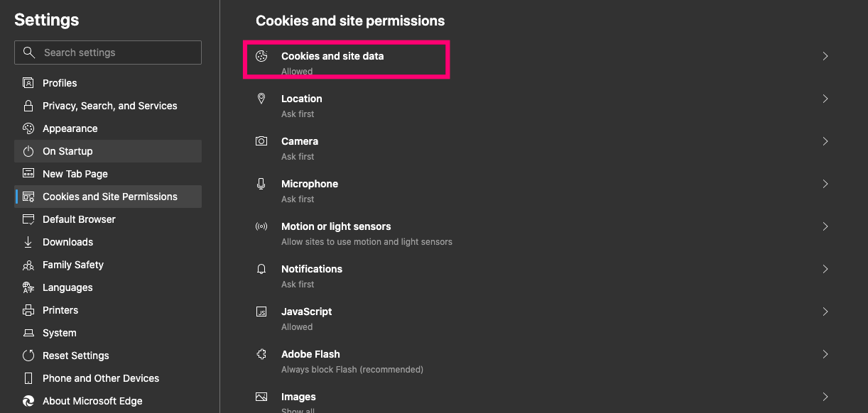
Task: Click the microphone icon in permissions list
Action: point(261,184)
